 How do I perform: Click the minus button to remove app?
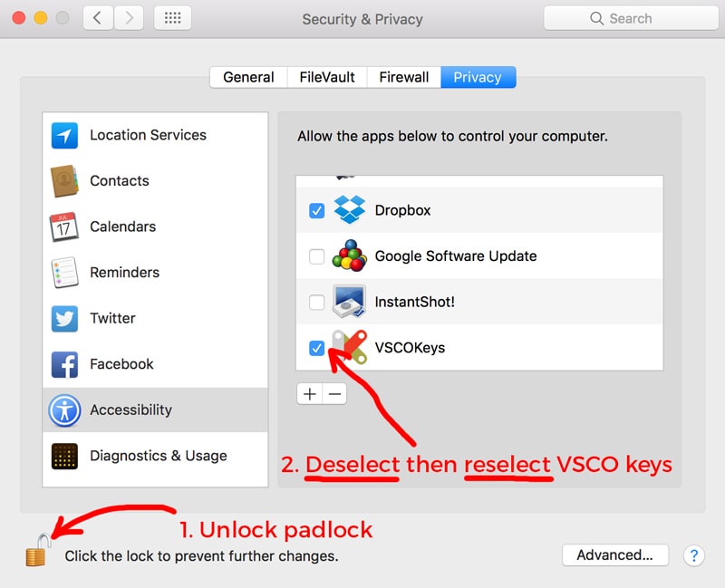point(335,394)
